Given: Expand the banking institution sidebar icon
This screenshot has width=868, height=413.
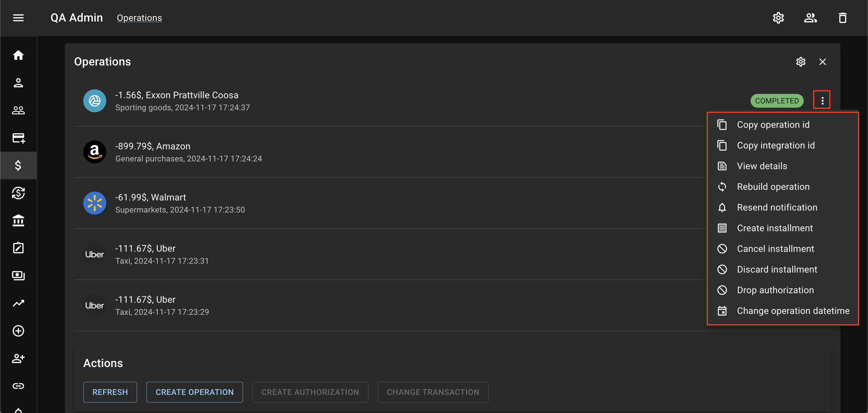Looking at the screenshot, I should tap(18, 220).
